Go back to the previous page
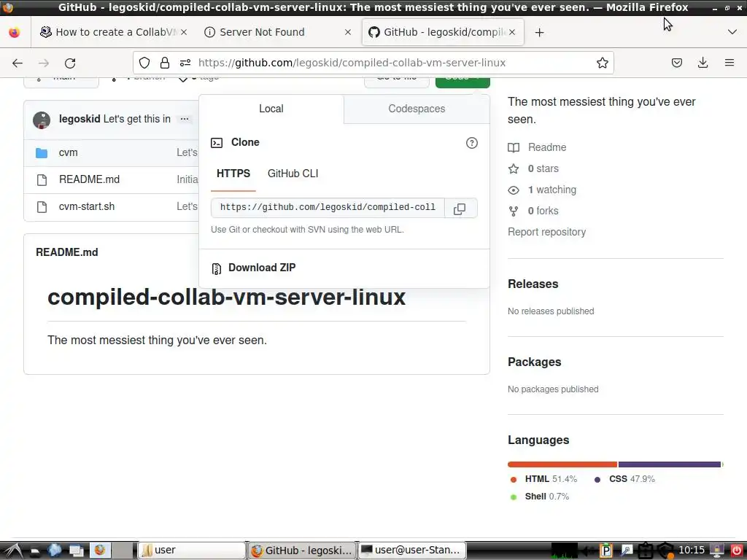The width and height of the screenshot is (747, 560). [18, 63]
